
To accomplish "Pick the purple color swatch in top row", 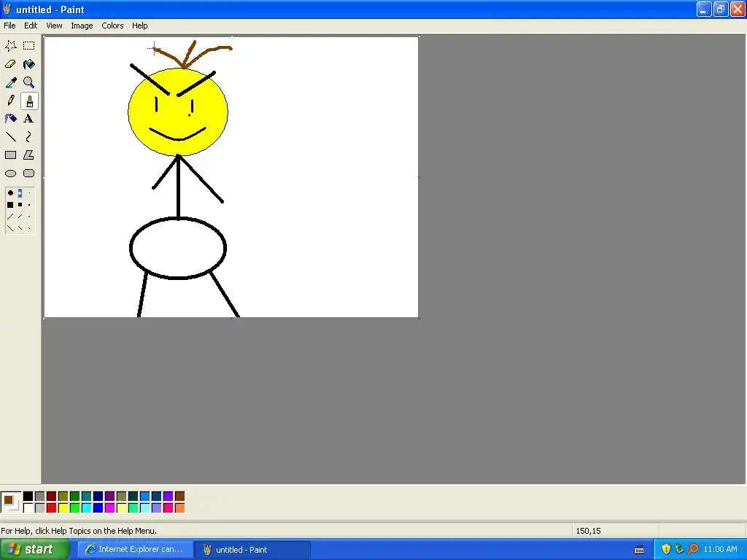I will click(x=109, y=497).
